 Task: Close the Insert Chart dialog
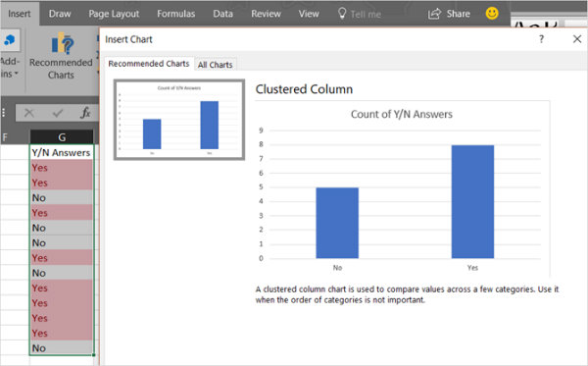[577, 39]
